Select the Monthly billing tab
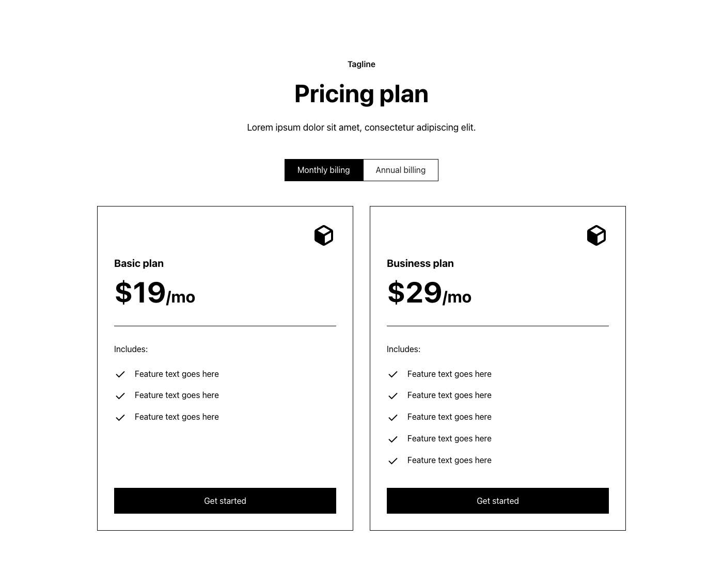The width and height of the screenshot is (723, 588). click(x=324, y=170)
